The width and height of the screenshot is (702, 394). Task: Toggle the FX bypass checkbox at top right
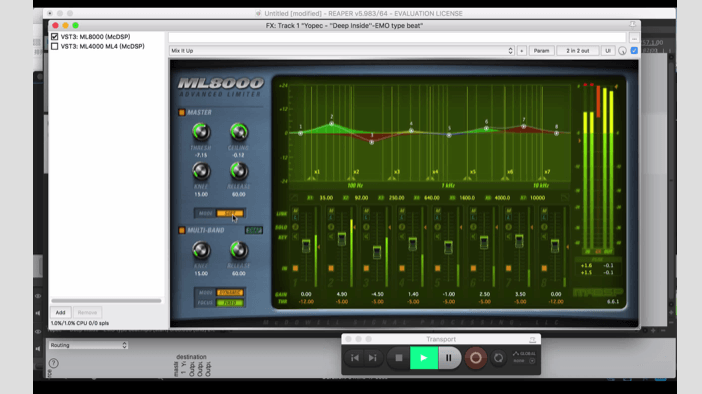click(634, 51)
